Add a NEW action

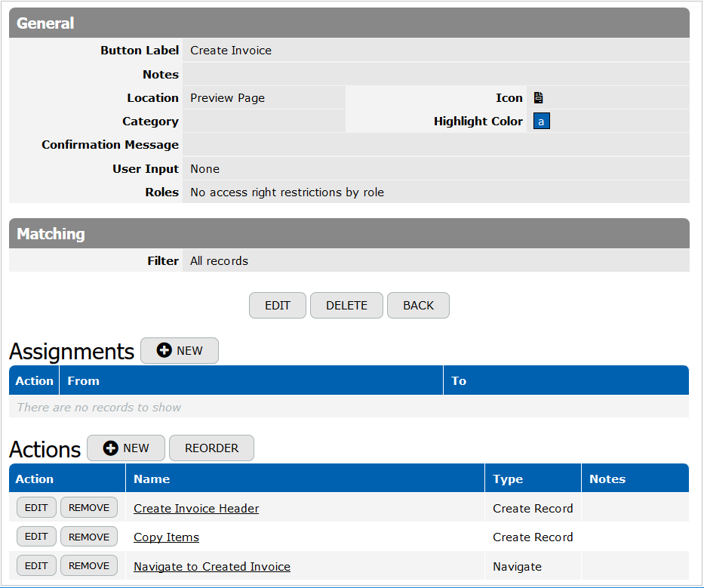pyautogui.click(x=126, y=448)
